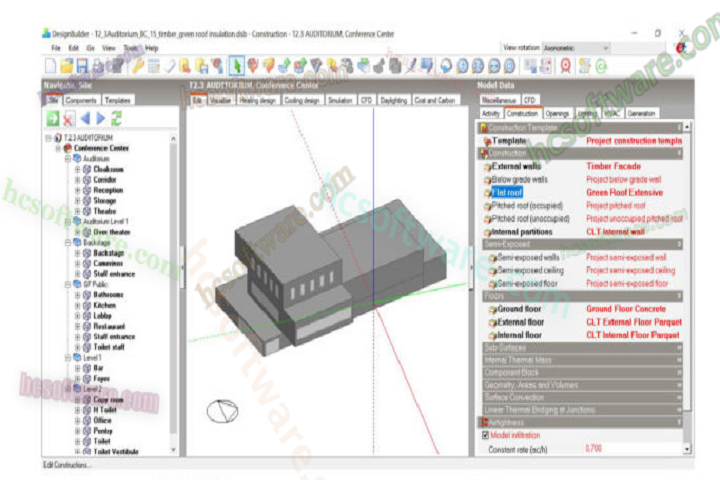Open the Daylighting tab
Image resolution: width=720 pixels, height=480 pixels.
[394, 100]
